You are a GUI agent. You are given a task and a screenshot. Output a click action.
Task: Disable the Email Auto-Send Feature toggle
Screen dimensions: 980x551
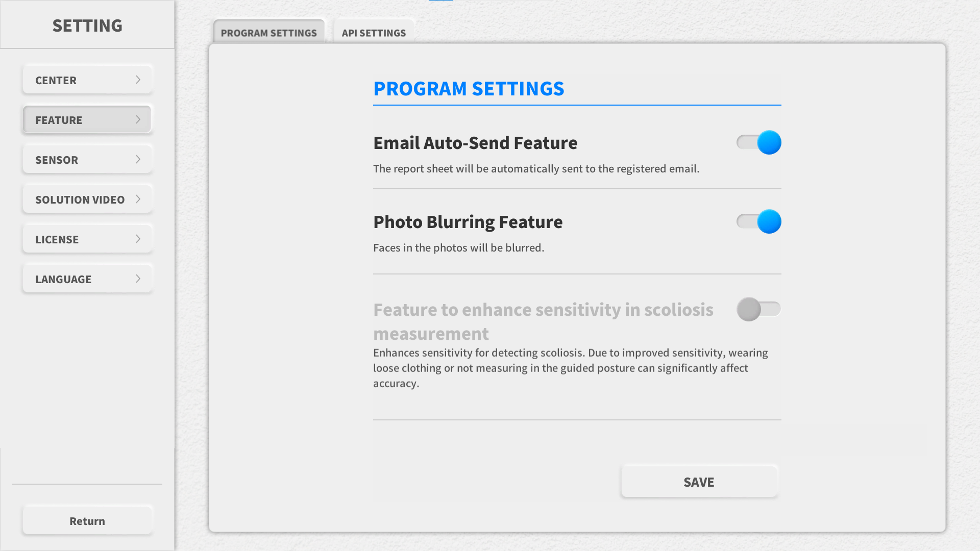pyautogui.click(x=758, y=142)
